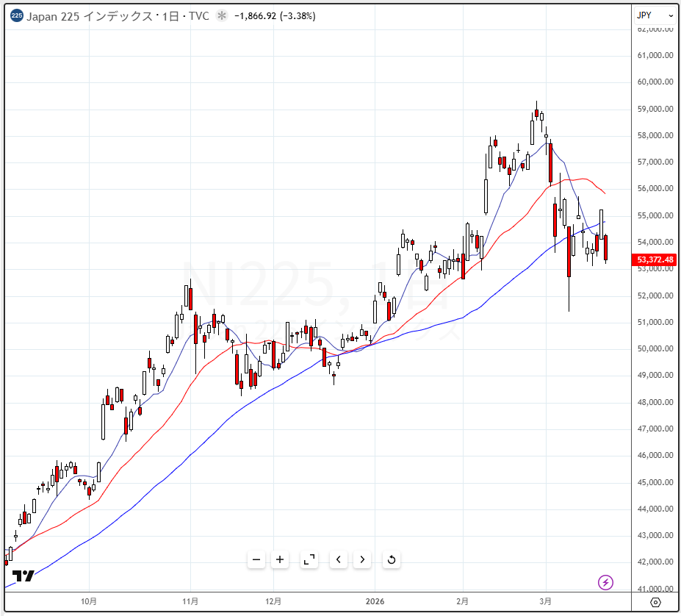Viewport: 681px width, 616px height.
Task: Click the purple lightning bolt icon
Action: tap(606, 583)
